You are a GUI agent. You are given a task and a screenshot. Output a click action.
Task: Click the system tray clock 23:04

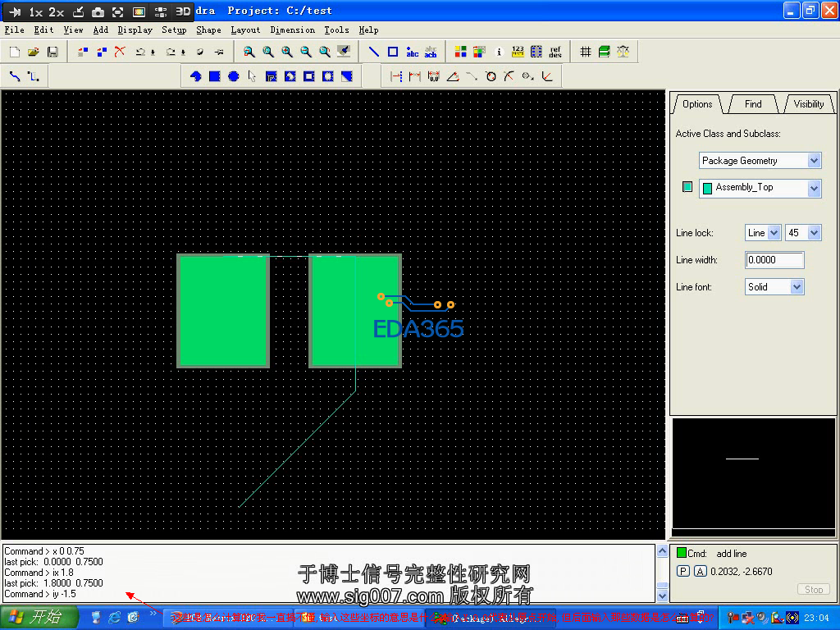point(816,618)
